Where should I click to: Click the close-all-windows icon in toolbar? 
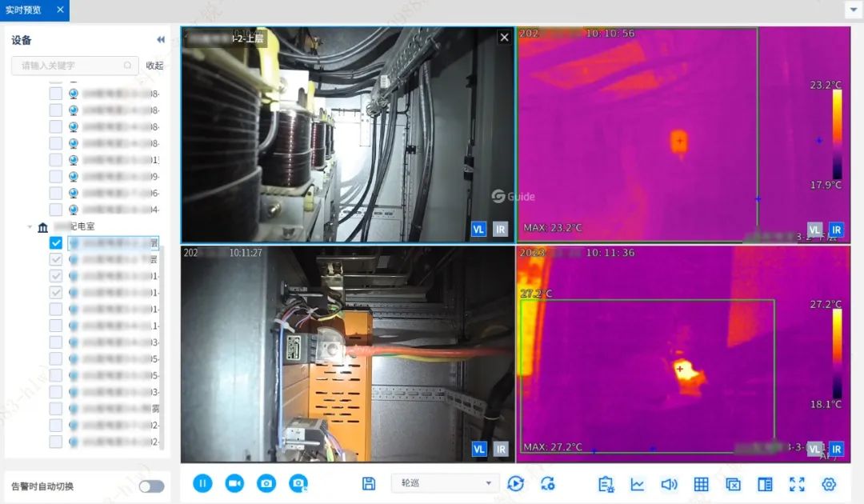click(x=733, y=484)
